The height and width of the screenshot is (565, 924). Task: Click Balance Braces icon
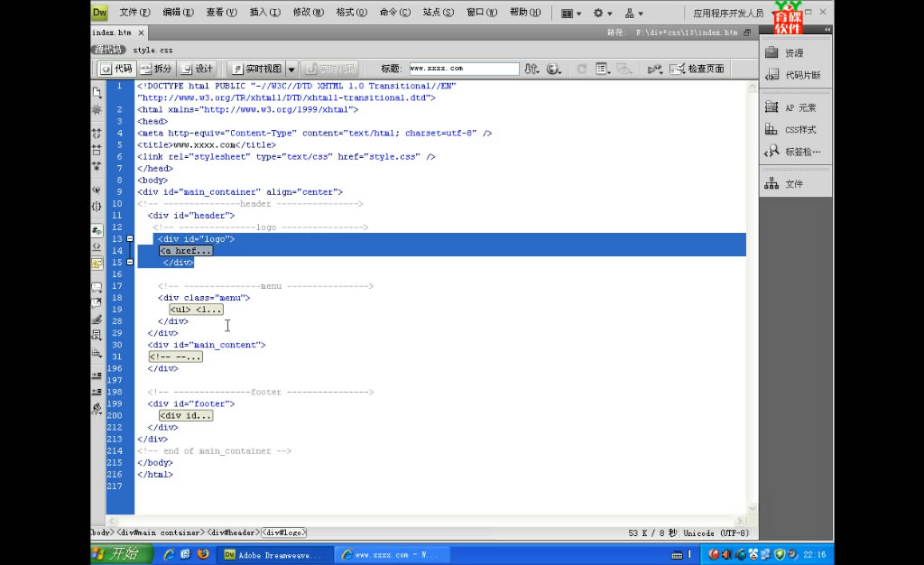click(x=97, y=206)
